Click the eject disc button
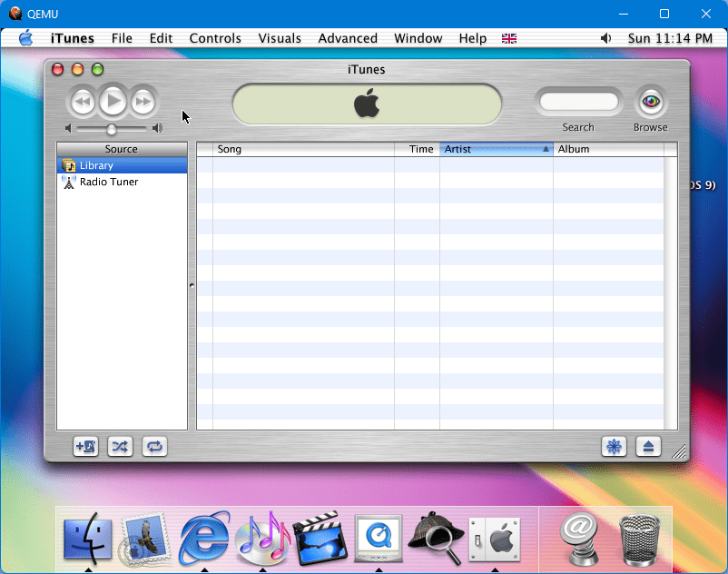The width and height of the screenshot is (728, 574). pyautogui.click(x=648, y=446)
